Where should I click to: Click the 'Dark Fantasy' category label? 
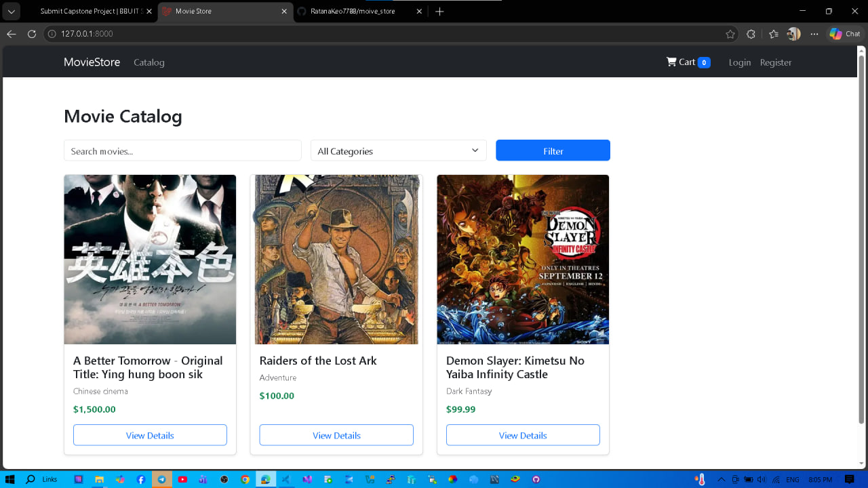point(469,391)
